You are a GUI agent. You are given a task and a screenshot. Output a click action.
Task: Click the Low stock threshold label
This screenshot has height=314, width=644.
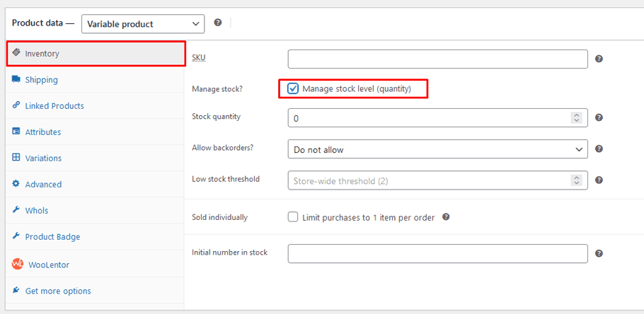pyautogui.click(x=226, y=179)
